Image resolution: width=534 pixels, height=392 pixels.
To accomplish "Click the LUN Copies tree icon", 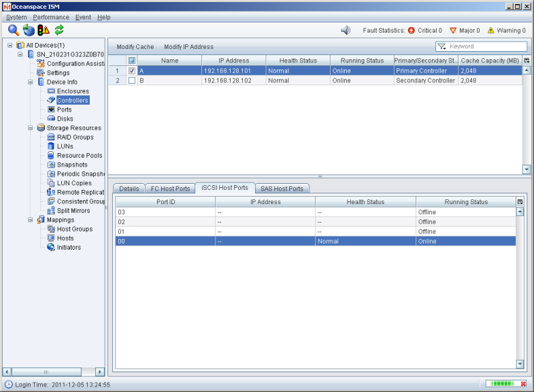I will pos(51,183).
